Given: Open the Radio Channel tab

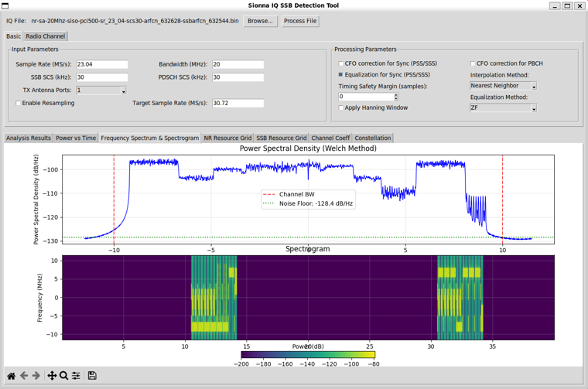Looking at the screenshot, I should [45, 36].
